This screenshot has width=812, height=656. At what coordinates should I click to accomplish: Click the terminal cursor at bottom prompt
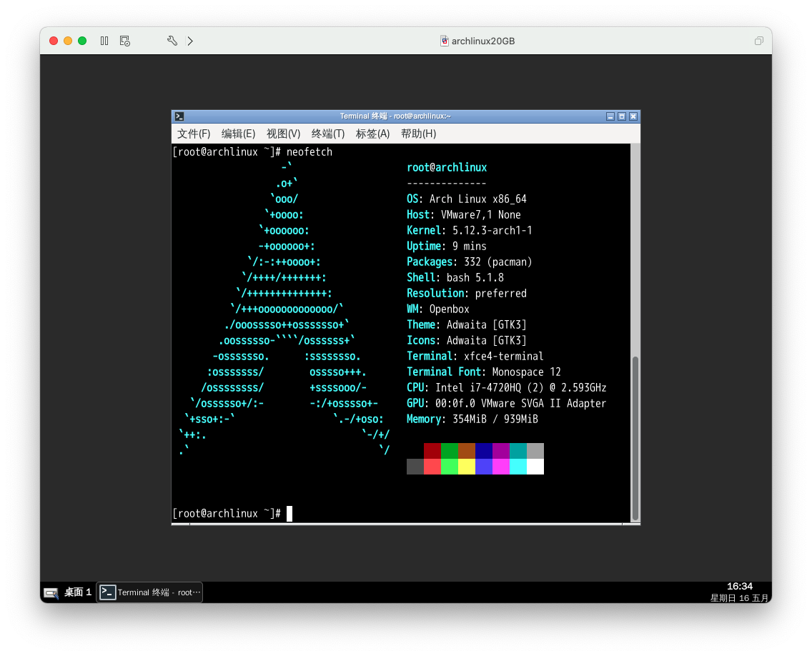[289, 514]
